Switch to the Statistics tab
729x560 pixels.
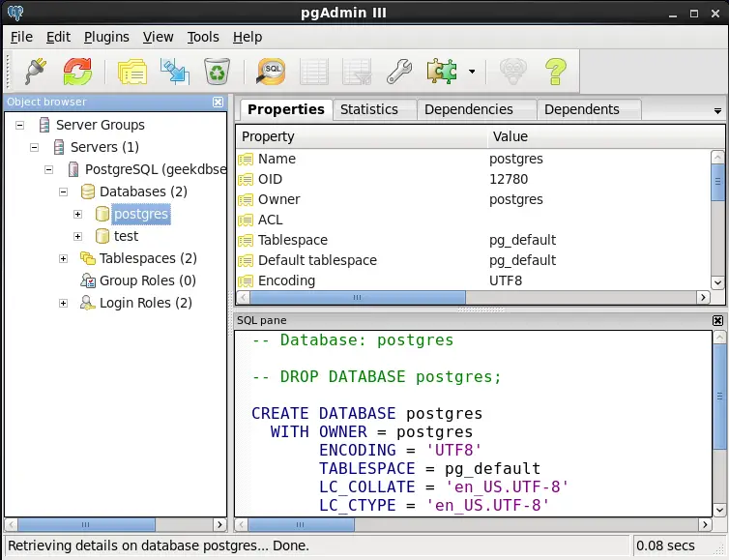click(374, 109)
